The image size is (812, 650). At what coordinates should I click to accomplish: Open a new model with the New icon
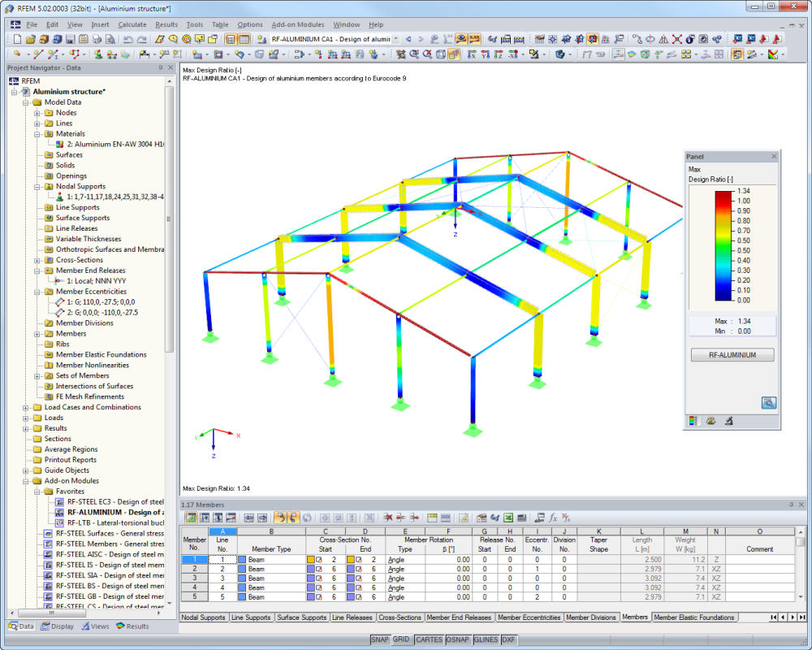point(18,38)
